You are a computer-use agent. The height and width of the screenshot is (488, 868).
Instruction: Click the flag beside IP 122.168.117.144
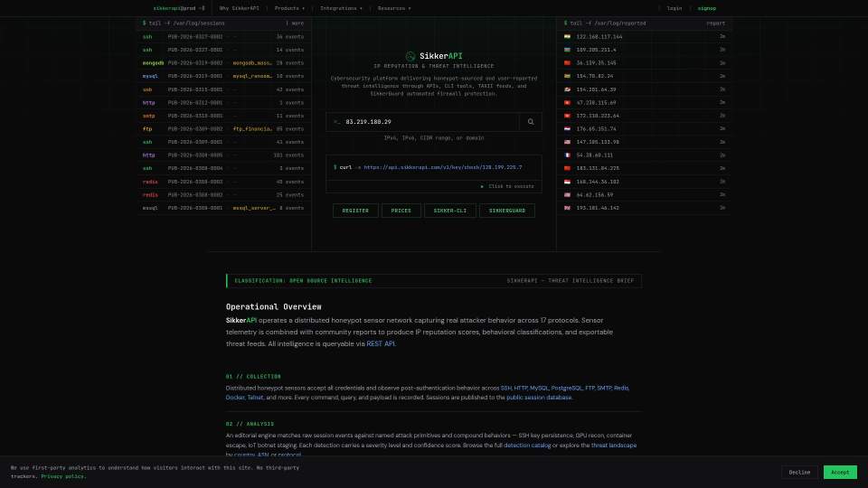567,36
